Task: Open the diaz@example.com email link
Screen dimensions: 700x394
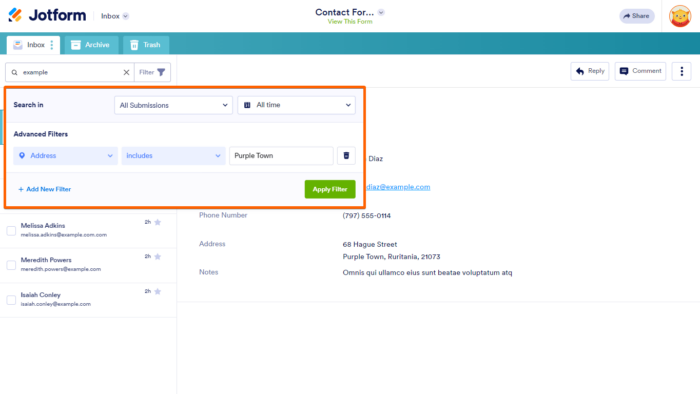Action: click(398, 187)
